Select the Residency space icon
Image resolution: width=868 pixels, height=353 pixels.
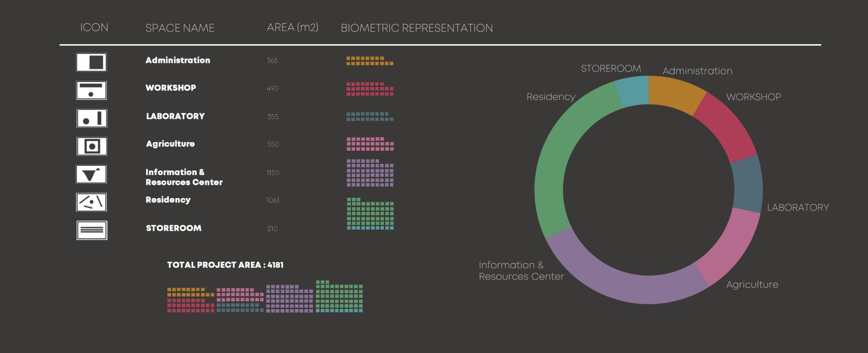92,202
